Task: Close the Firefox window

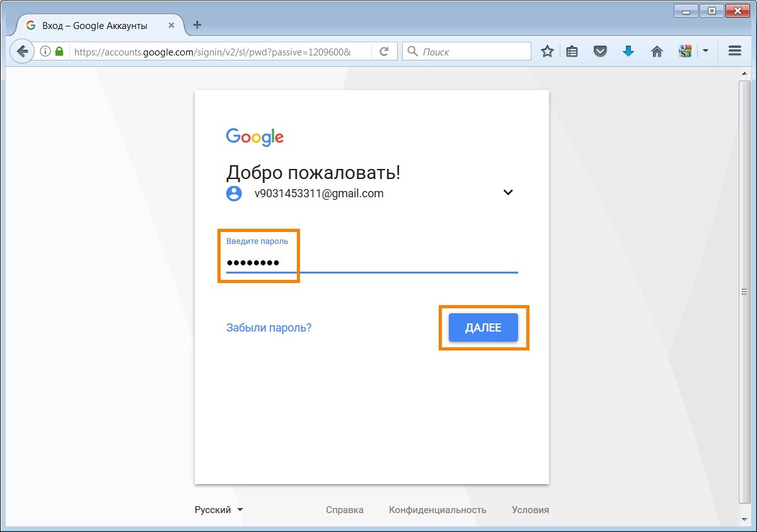Action: click(739, 10)
